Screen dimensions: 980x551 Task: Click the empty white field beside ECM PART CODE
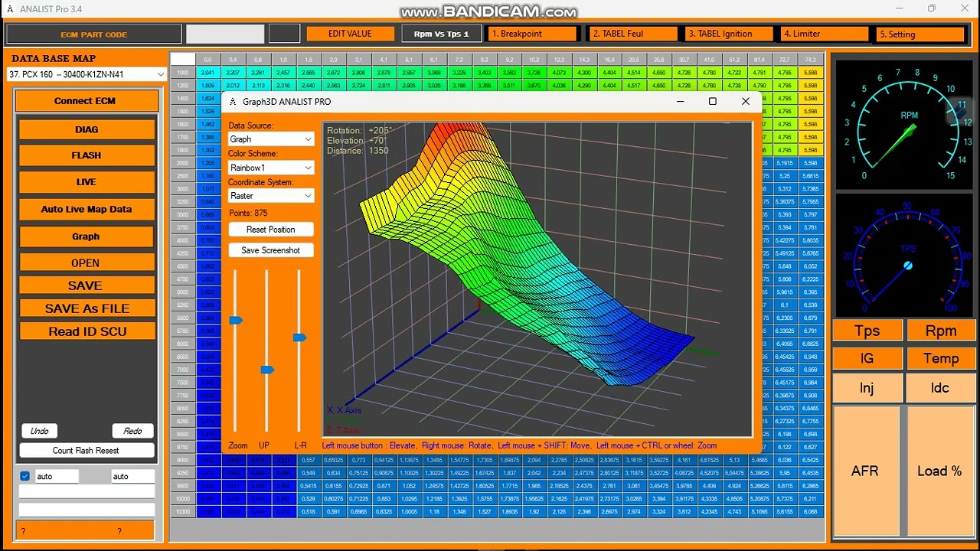[225, 34]
